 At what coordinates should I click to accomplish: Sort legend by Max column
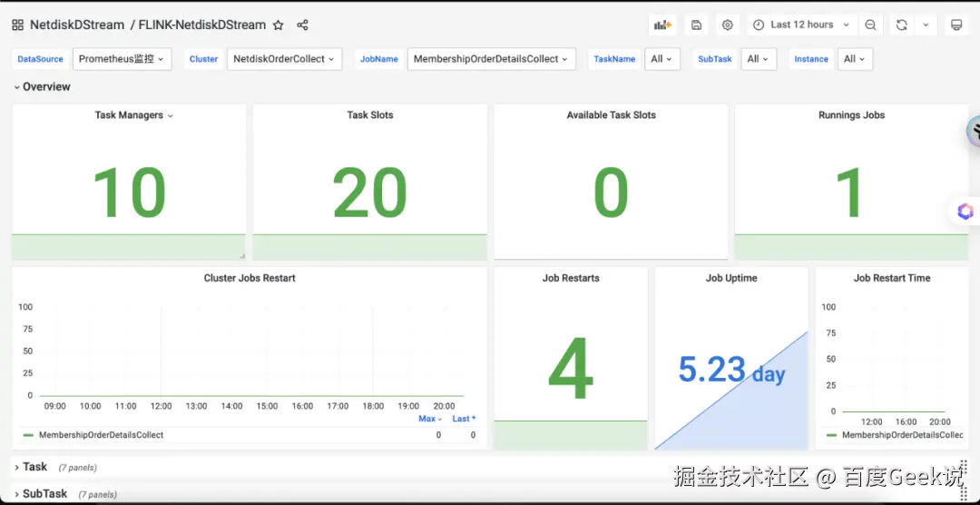click(430, 419)
